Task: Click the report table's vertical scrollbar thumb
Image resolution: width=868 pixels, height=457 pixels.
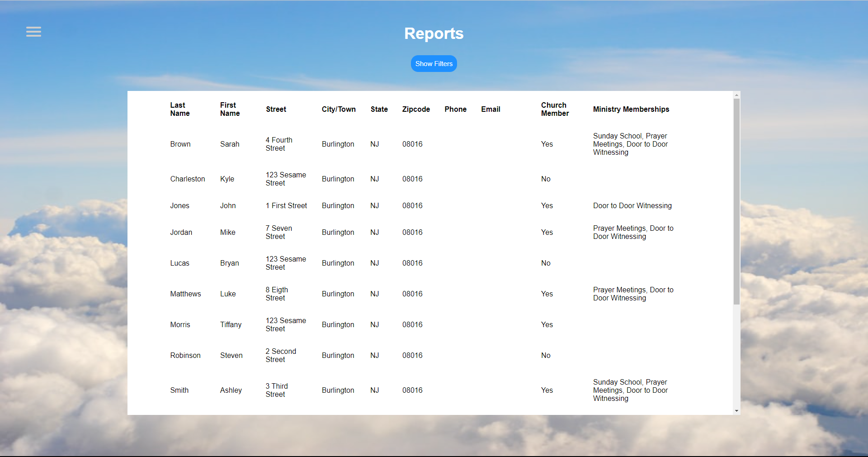Action: [736, 201]
